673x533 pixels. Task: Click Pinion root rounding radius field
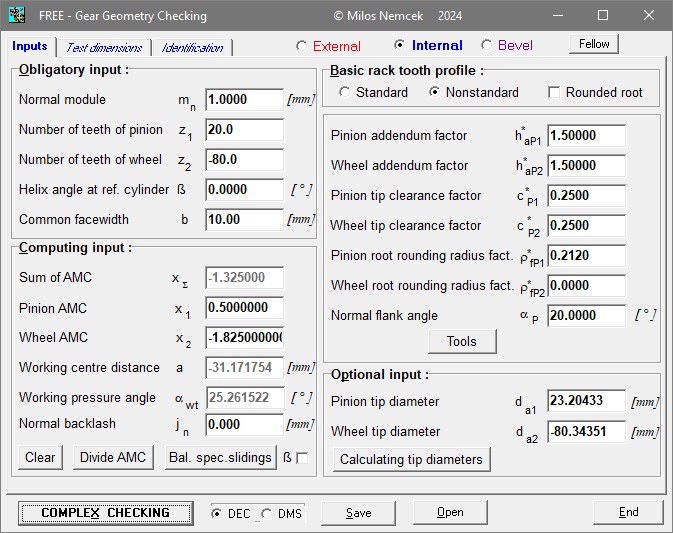point(586,256)
